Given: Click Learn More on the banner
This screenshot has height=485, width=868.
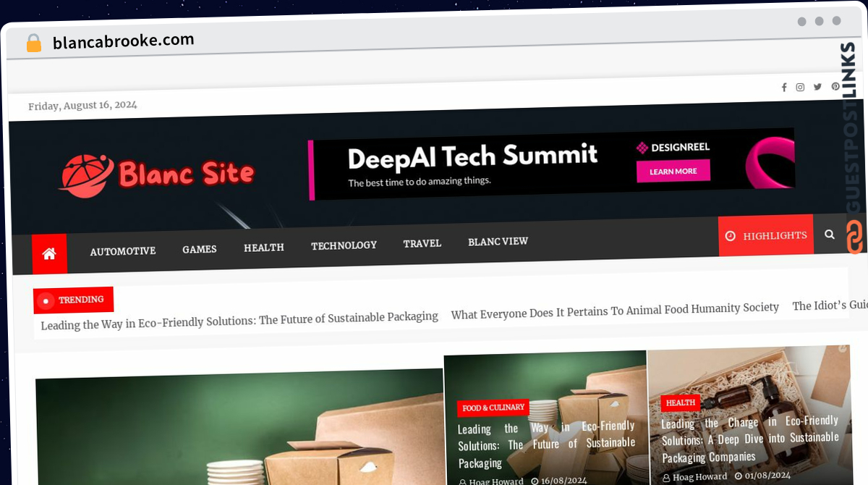Looking at the screenshot, I should pos(673,172).
